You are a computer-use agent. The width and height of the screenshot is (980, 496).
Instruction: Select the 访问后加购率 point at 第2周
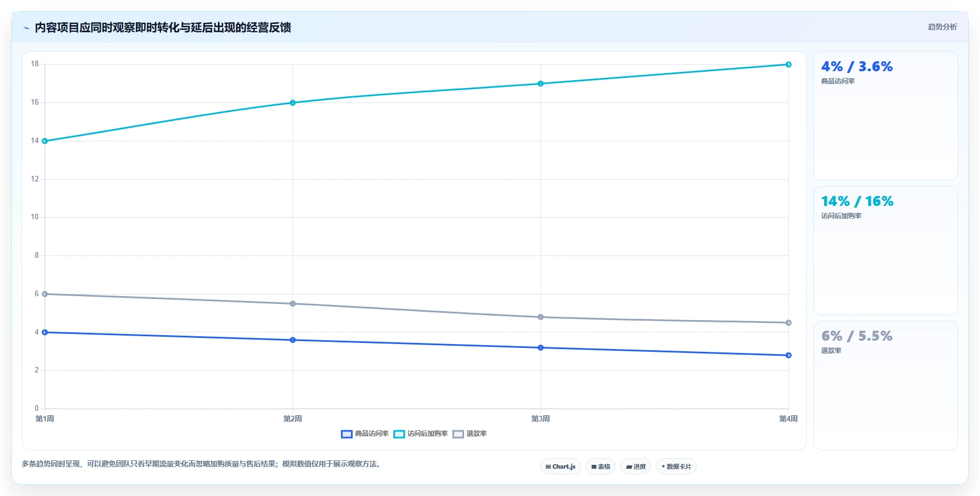(292, 103)
